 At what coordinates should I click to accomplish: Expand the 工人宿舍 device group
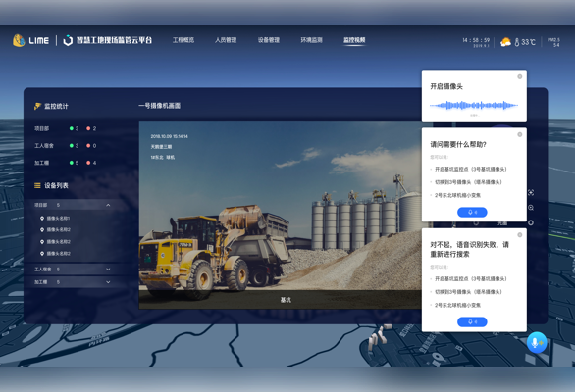click(108, 269)
